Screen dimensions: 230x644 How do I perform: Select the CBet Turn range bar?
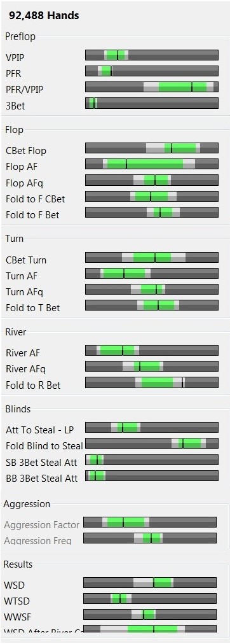click(152, 258)
